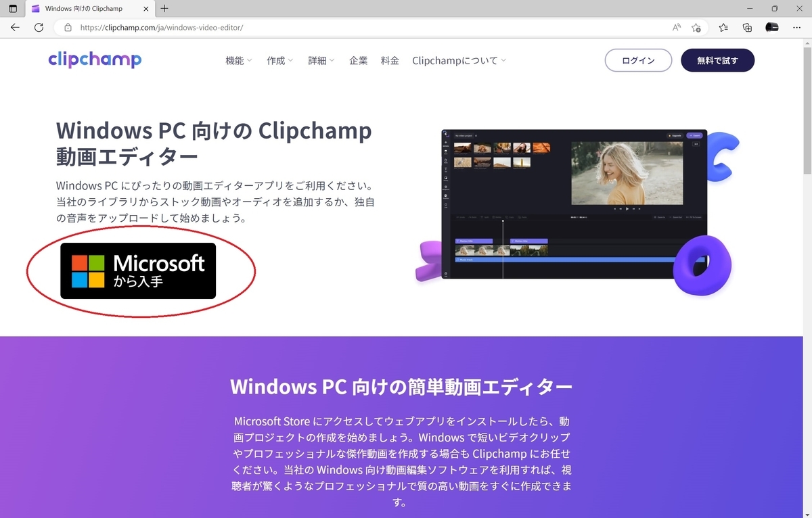Open the 料金 pricing page

(390, 60)
